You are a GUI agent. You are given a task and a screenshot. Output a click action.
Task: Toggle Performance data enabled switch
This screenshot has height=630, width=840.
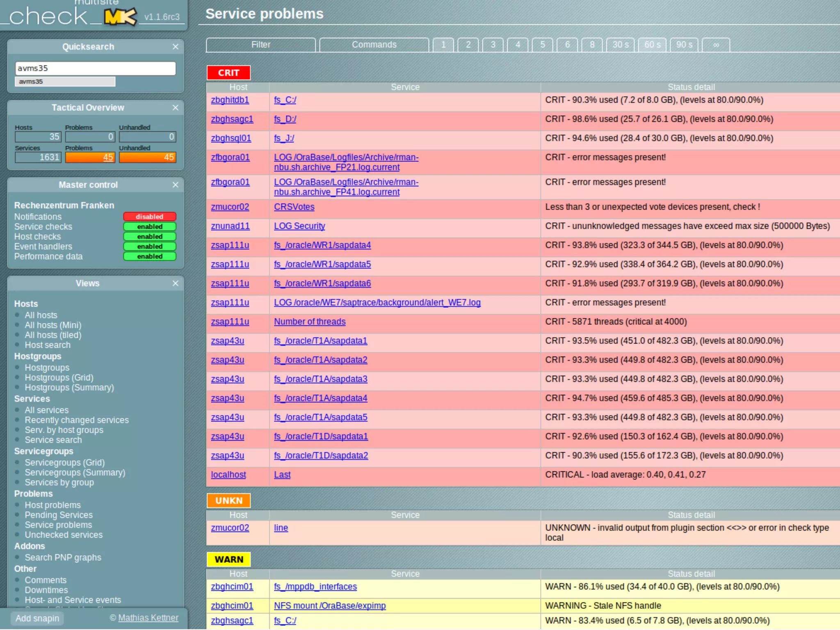coord(150,256)
